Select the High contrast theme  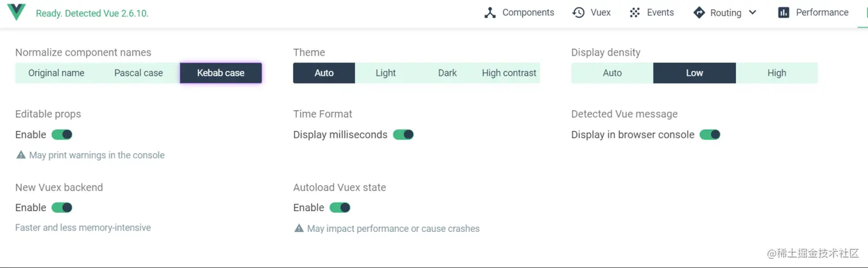click(x=509, y=73)
